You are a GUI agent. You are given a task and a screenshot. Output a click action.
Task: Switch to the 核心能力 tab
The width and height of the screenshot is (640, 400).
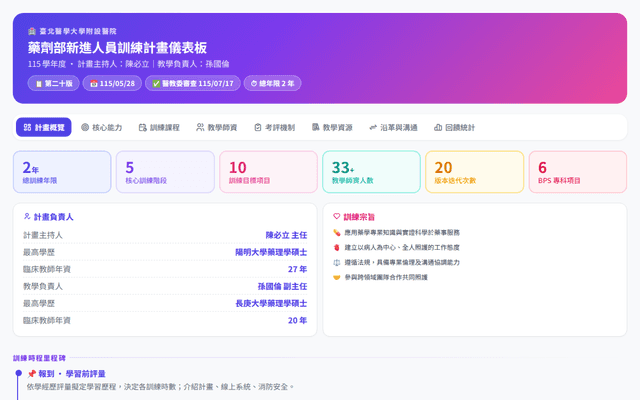coord(102,127)
